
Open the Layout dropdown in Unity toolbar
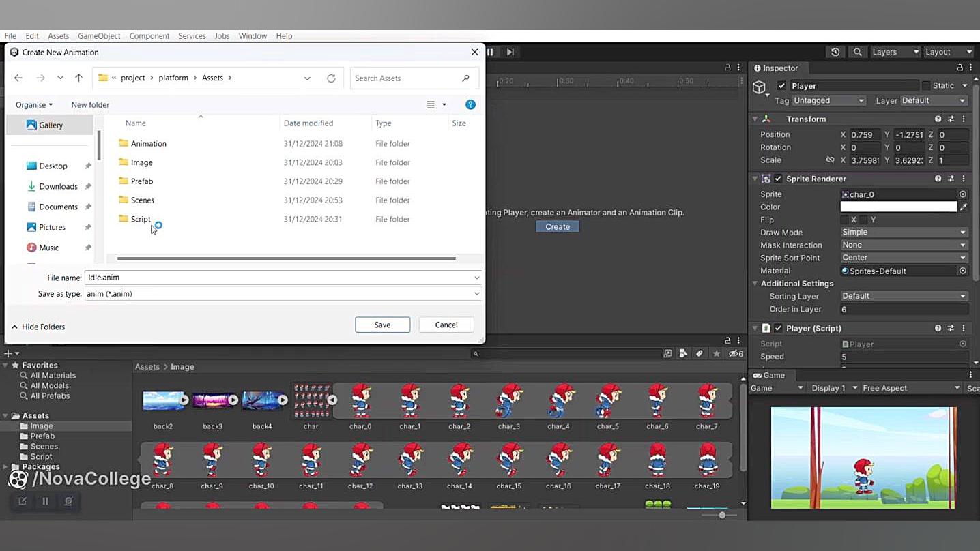coord(947,52)
